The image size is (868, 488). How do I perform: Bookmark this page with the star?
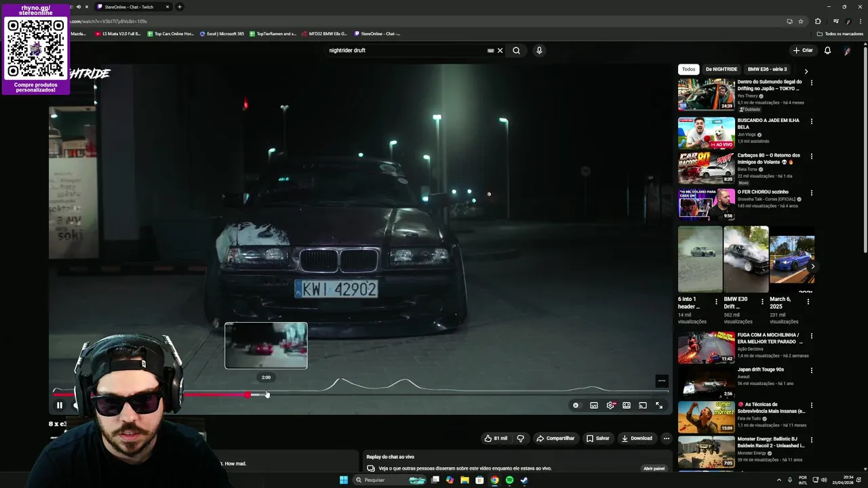click(801, 21)
